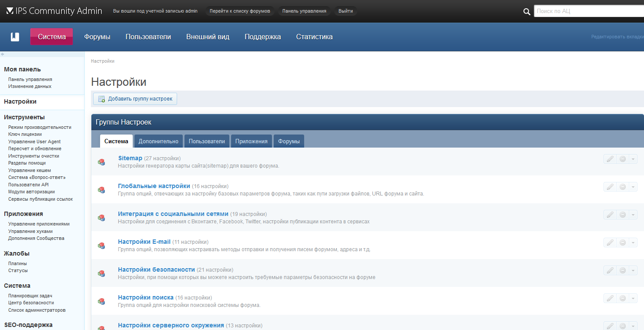Click the group icon beside Настройки E-mail
The image size is (644, 330).
coord(101,246)
